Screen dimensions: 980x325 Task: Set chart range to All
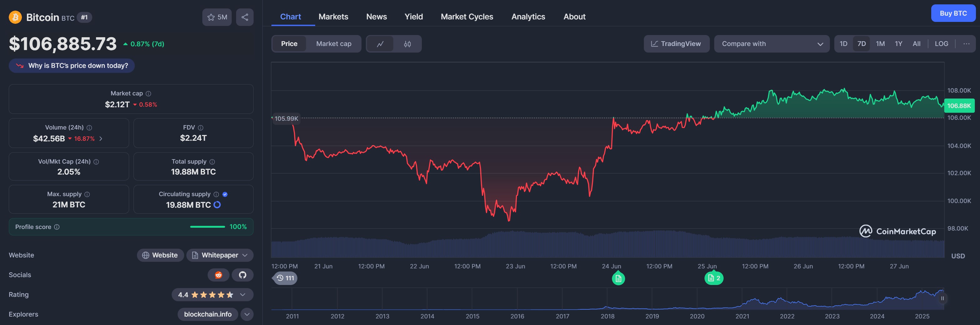point(917,44)
